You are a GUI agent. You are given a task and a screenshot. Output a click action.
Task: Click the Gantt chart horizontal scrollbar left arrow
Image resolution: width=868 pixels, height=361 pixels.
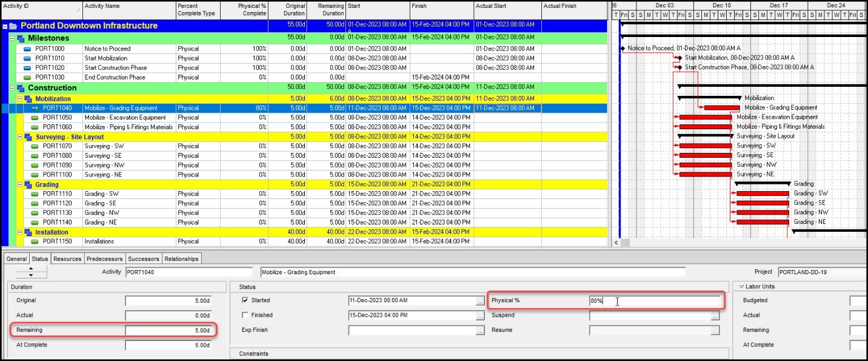[x=616, y=243]
